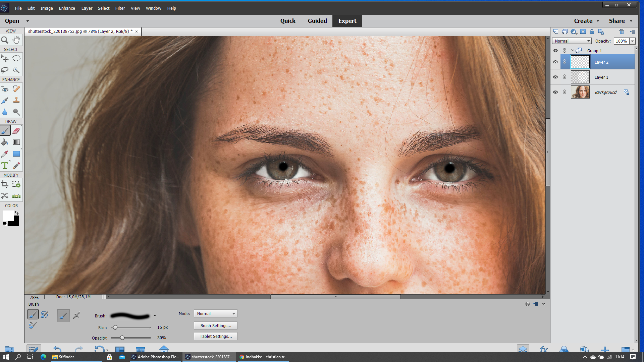This screenshot has width=644, height=362.
Task: Collapse Group 1 in the Layers panel
Action: coord(572,50)
